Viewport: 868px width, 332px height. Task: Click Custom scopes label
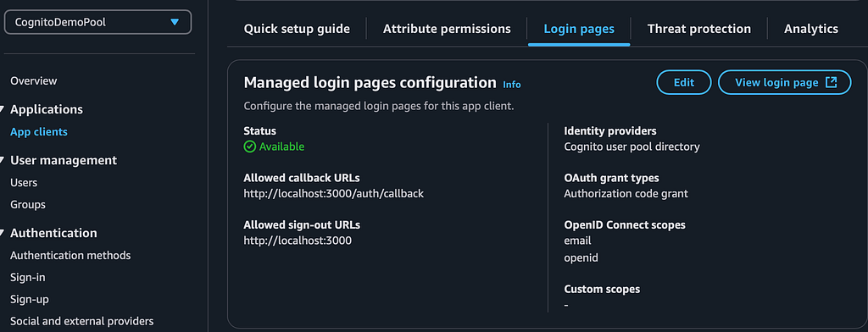point(602,289)
